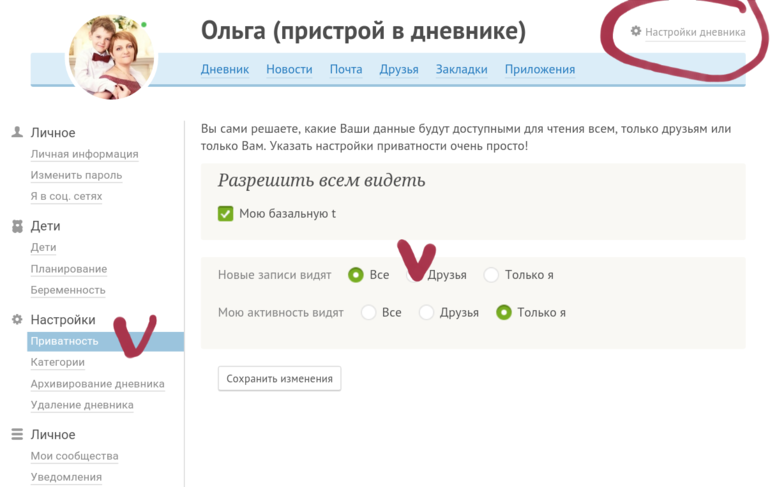This screenshot has width=770, height=487.
Task: Click the list icon beside lower Личное
Action: click(x=17, y=434)
